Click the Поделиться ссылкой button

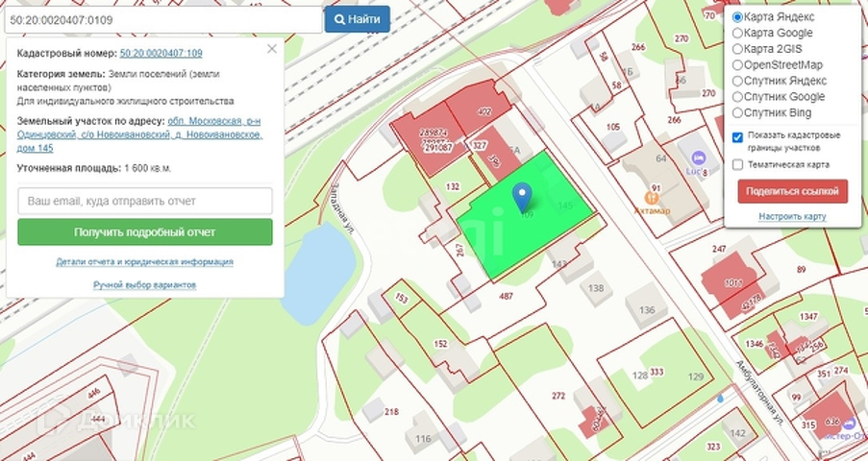792,191
